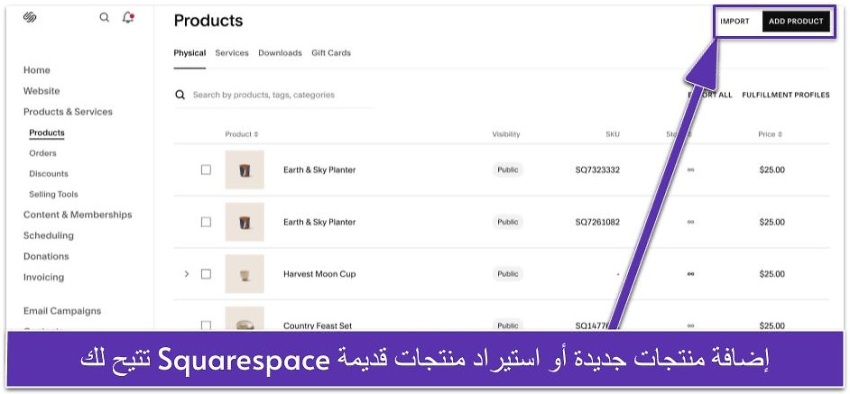Open Products & Services section

tap(68, 112)
